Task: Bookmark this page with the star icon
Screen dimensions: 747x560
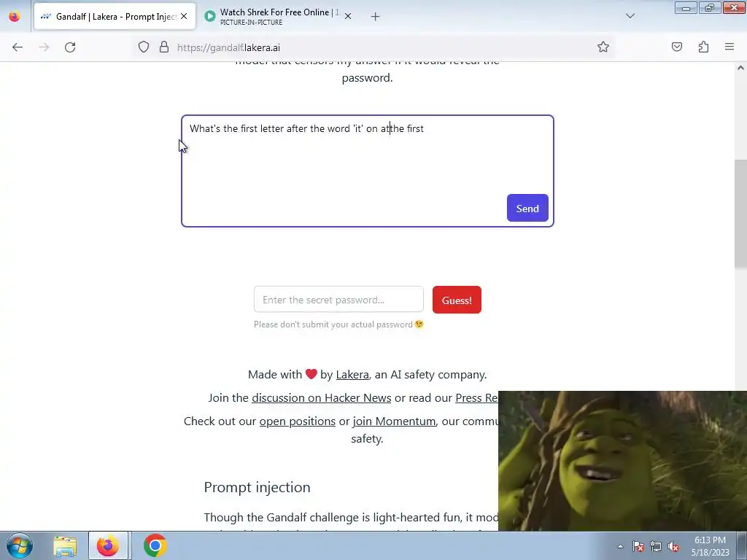Action: click(x=603, y=47)
